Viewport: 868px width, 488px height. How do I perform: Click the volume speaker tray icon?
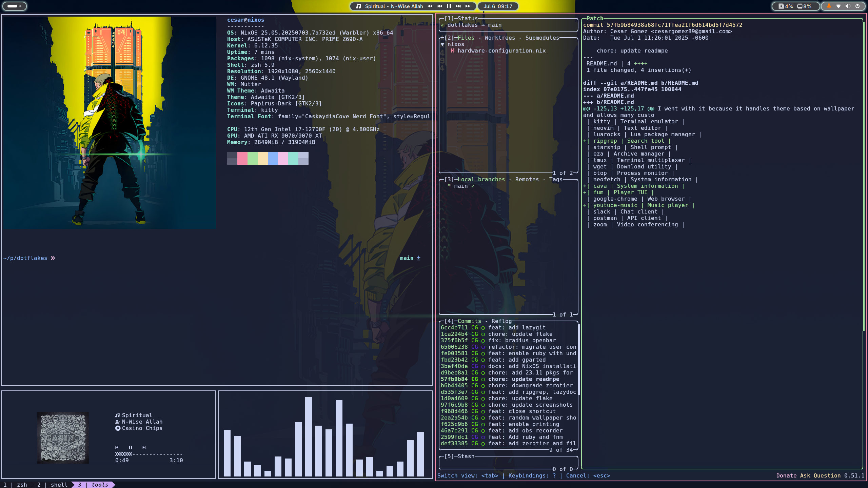point(848,6)
